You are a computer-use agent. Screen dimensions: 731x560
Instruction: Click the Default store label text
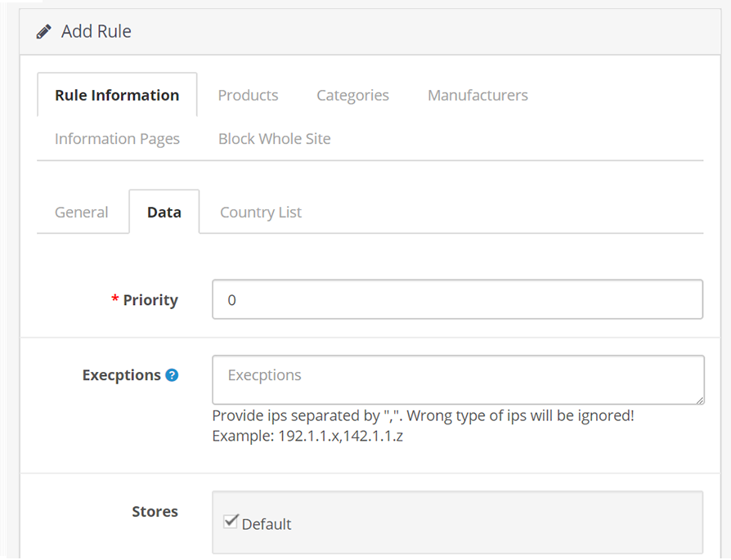[267, 525]
